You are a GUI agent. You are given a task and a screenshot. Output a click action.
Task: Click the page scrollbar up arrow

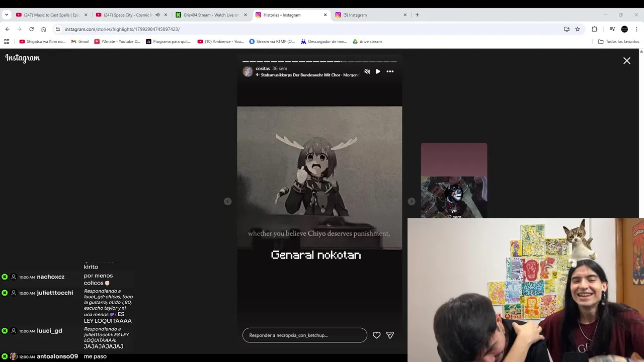(641, 52)
